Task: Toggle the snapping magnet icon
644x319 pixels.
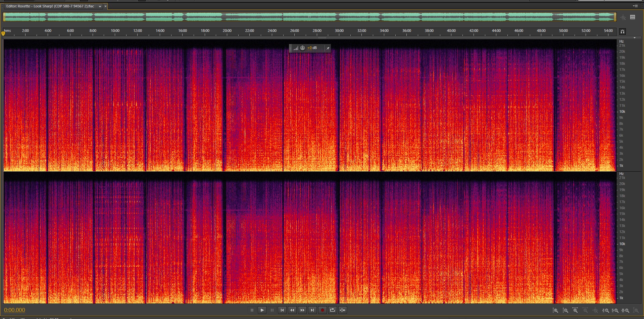Action: (x=622, y=32)
